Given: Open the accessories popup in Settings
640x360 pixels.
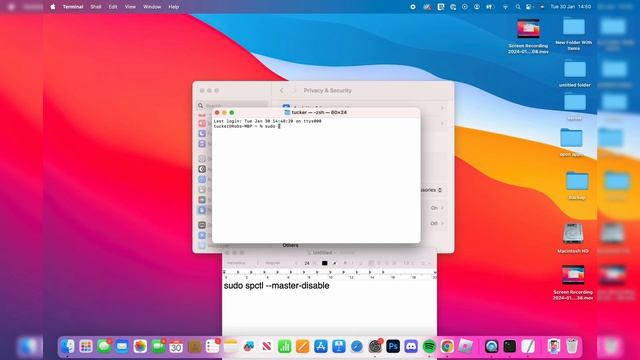Looking at the screenshot, I should [431, 190].
